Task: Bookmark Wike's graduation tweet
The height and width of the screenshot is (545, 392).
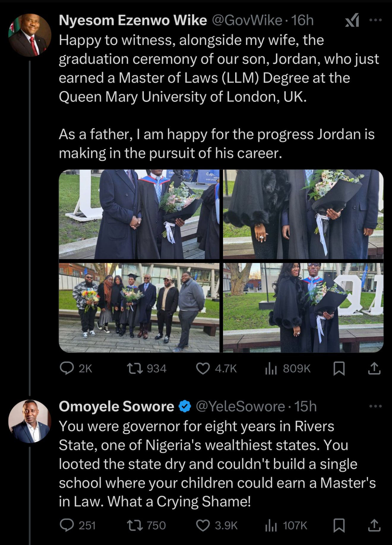Action: tap(339, 368)
